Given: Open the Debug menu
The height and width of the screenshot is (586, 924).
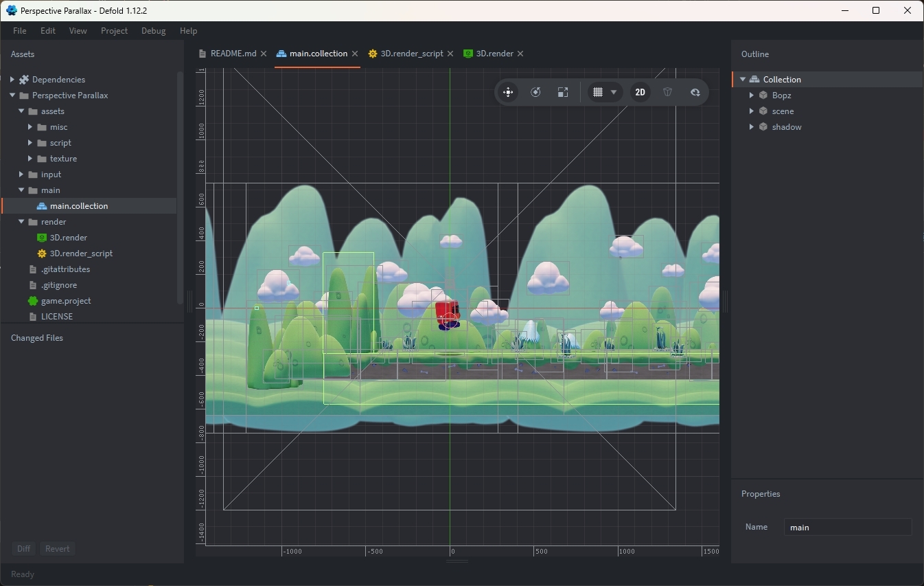Looking at the screenshot, I should [152, 31].
